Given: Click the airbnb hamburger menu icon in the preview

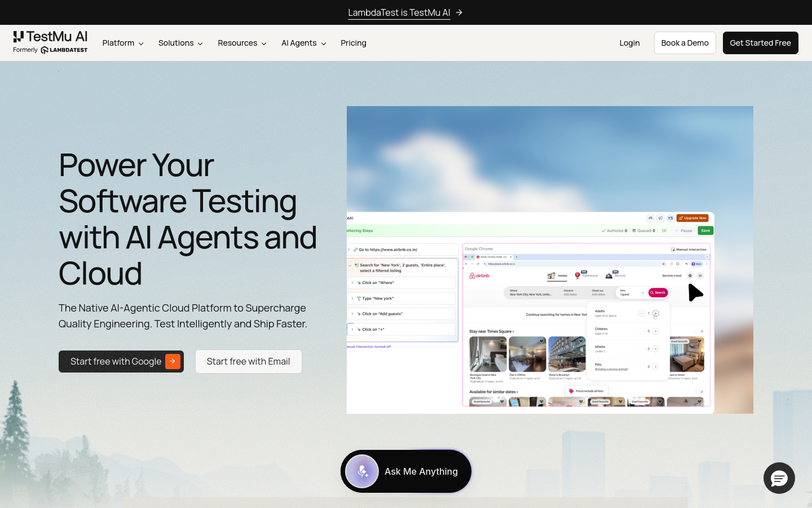Looking at the screenshot, I should tap(700, 275).
